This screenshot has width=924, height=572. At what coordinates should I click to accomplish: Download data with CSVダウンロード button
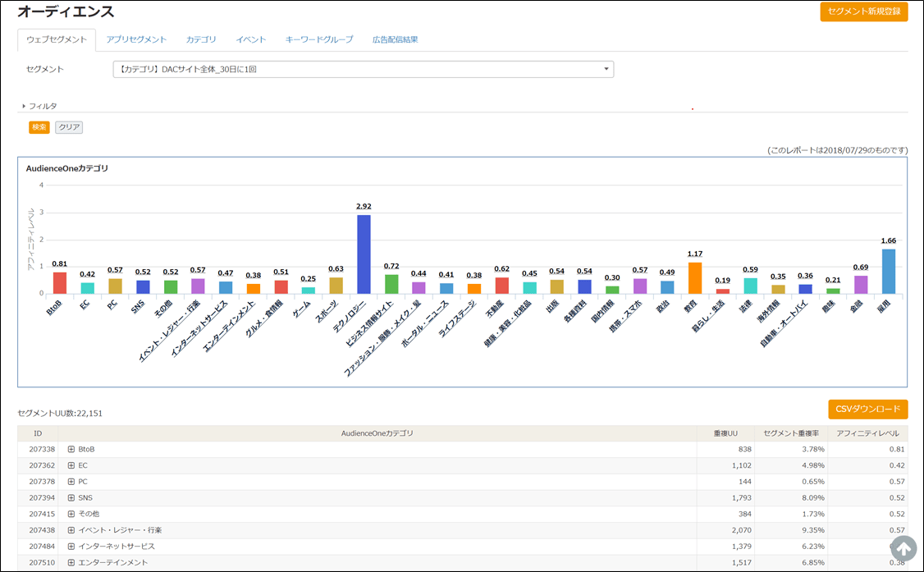pyautogui.click(x=867, y=410)
